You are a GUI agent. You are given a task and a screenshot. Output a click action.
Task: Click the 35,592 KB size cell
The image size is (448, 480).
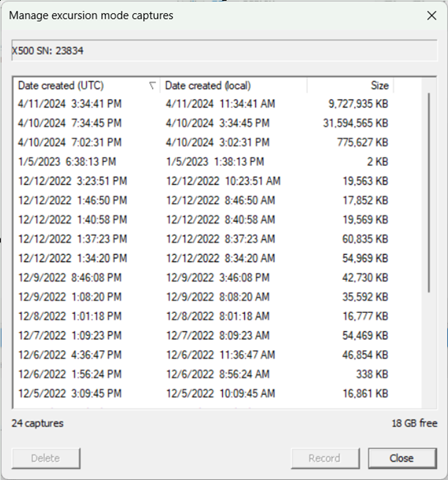(365, 297)
